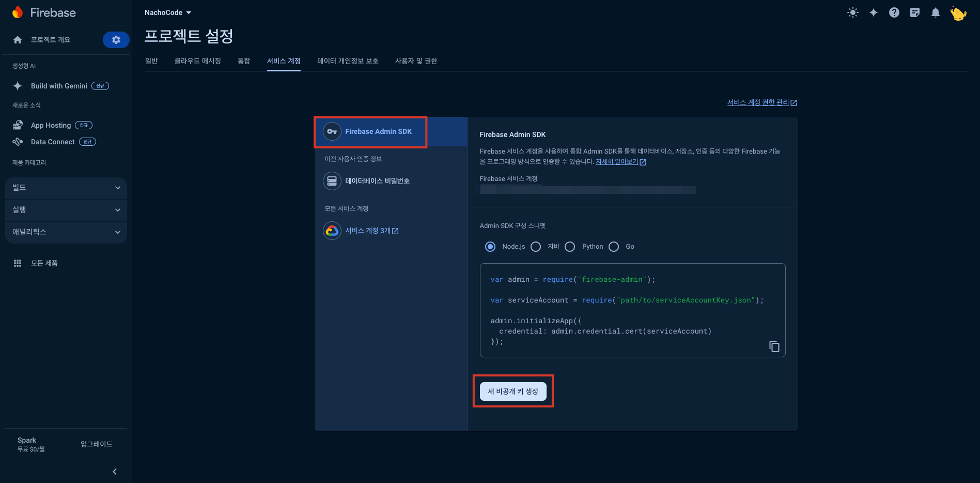This screenshot has height=483, width=980.
Task: Click the 프로젝트 설정 page title
Action: [x=189, y=36]
